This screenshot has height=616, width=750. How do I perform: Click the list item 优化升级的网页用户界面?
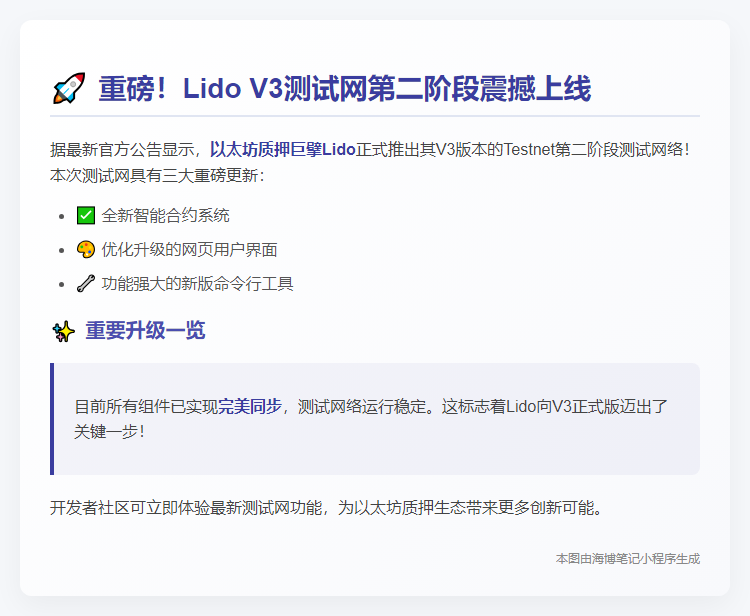(x=189, y=250)
